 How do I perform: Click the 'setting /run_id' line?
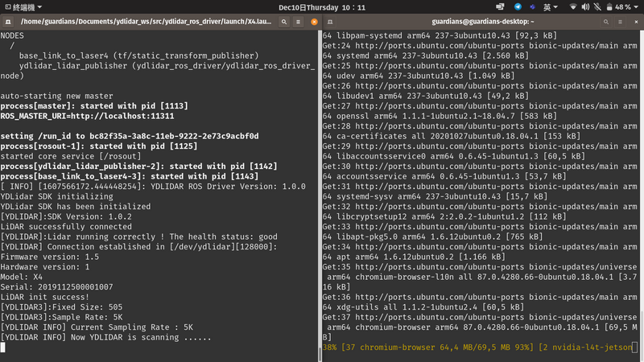coord(130,136)
